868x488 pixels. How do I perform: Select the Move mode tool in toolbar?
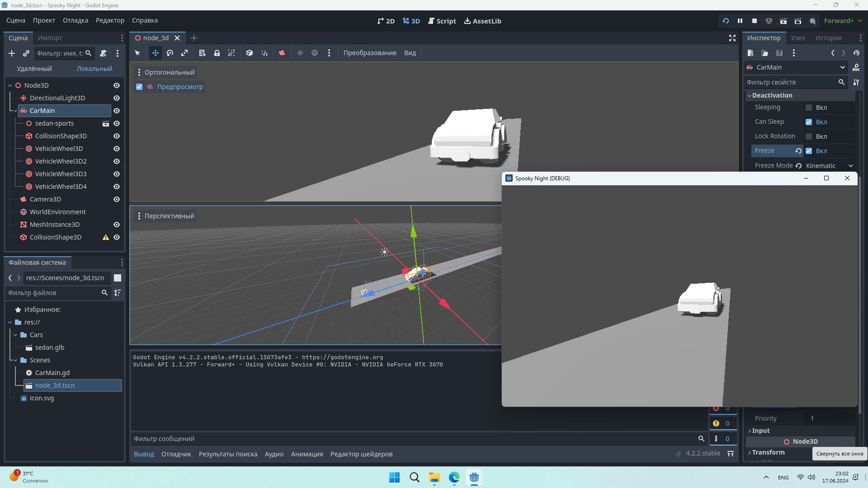(155, 53)
